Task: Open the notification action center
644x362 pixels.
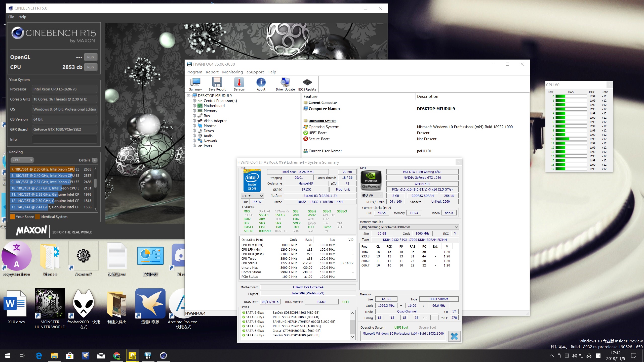Action: tap(634, 356)
